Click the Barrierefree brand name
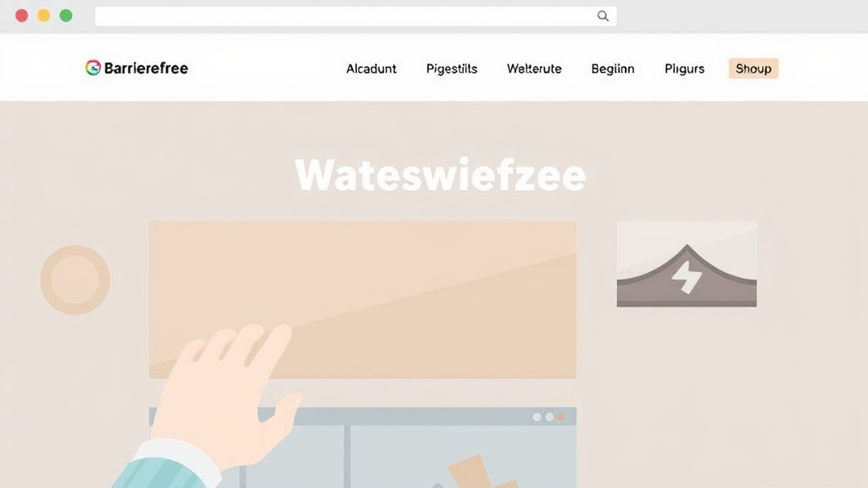The image size is (868, 488). pos(146,68)
